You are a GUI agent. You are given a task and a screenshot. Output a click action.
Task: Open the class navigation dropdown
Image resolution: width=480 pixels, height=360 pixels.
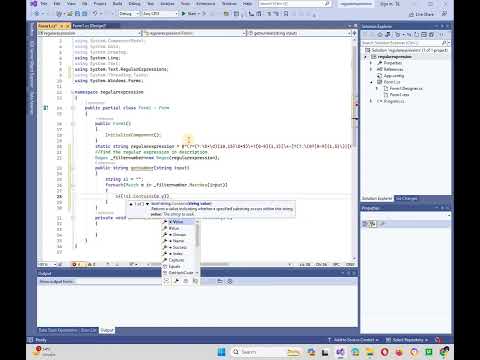(194, 33)
